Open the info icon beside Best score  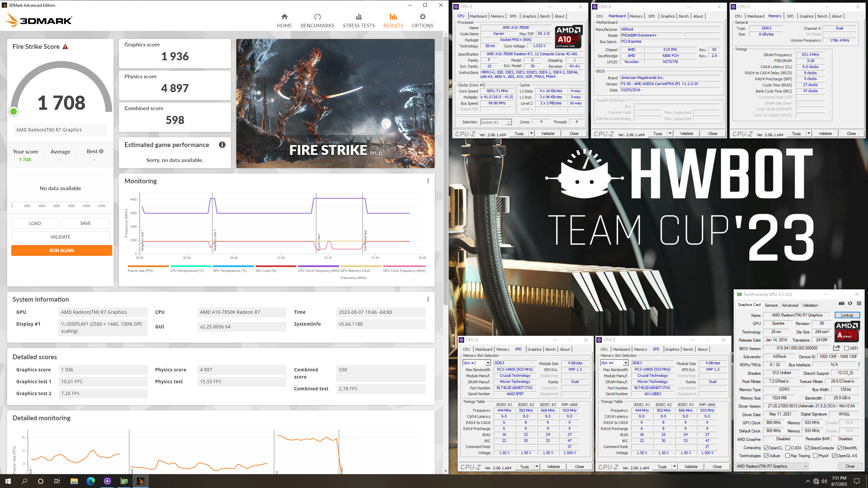101,151
